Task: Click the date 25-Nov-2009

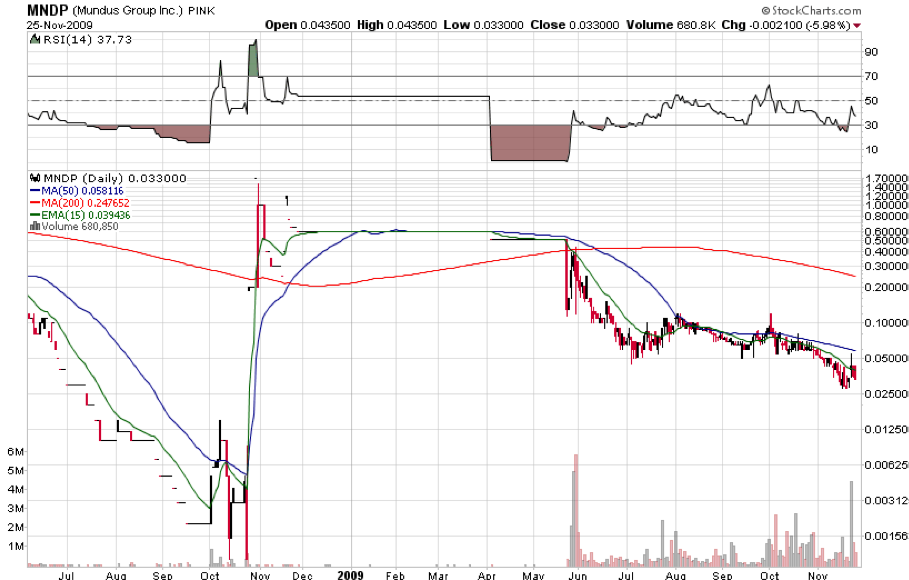Action: [60, 26]
